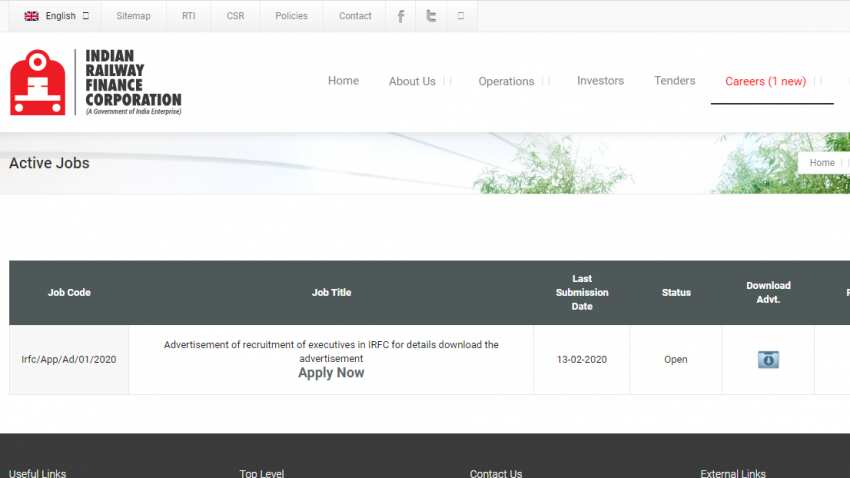Viewport: 850px width, 478px height.
Task: Download the advertisement file icon
Action: (768, 359)
